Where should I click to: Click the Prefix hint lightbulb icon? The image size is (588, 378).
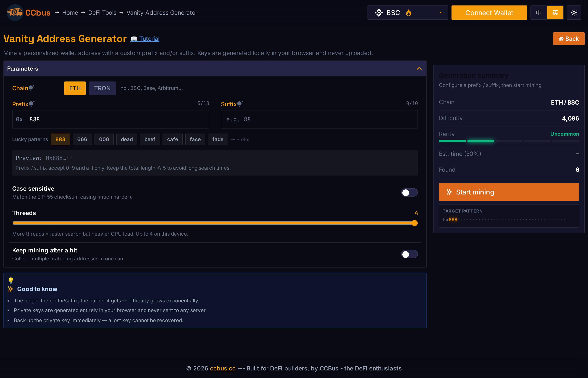tap(32, 104)
